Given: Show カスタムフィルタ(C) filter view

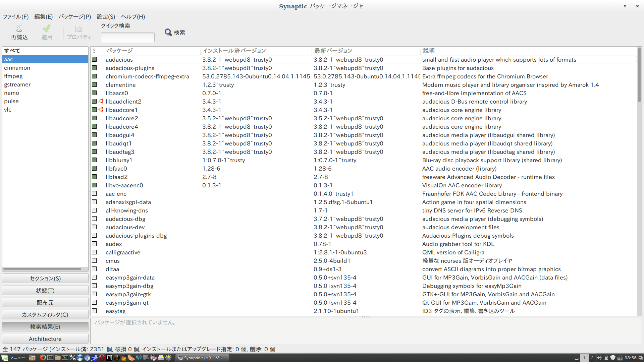Looking at the screenshot, I should click(x=45, y=314).
